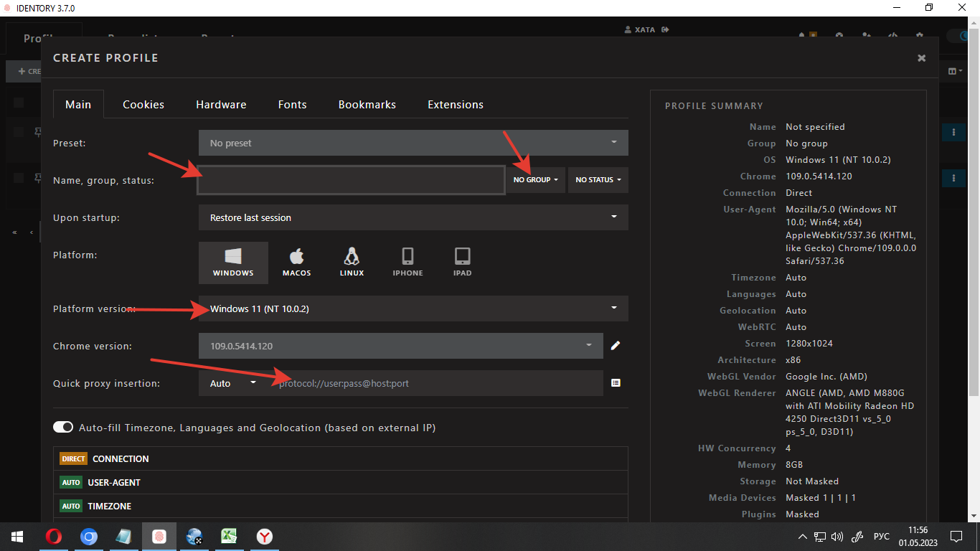Expand the No Status dropdown
Image resolution: width=980 pixels, height=551 pixels.
pyautogui.click(x=598, y=180)
